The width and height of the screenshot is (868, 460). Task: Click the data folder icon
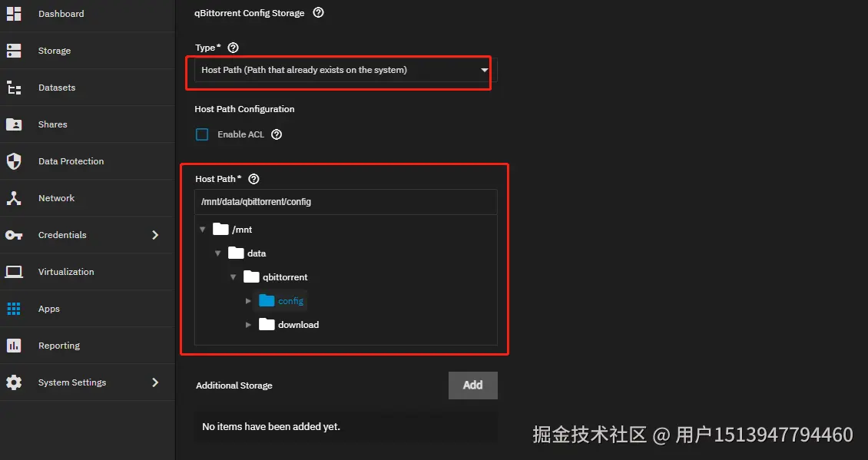tap(237, 253)
